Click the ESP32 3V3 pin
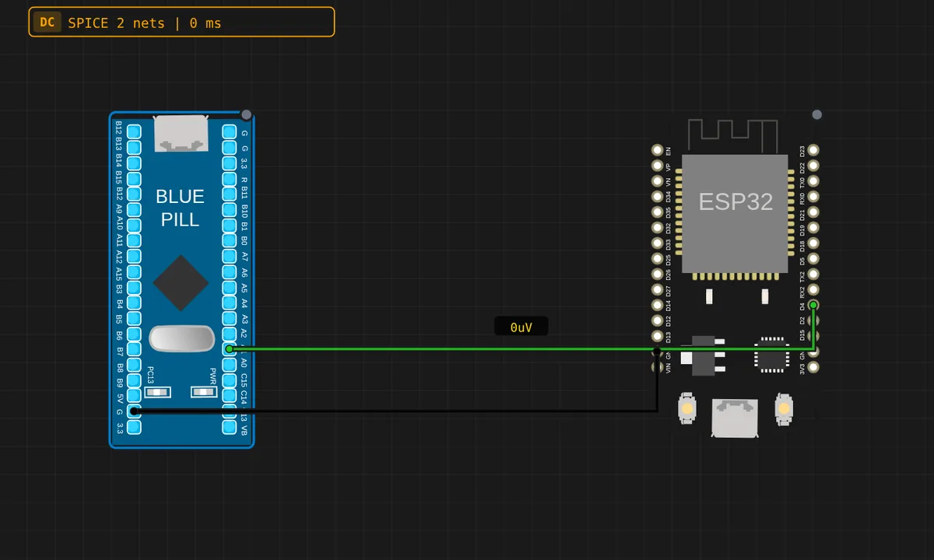The height and width of the screenshot is (560, 934). 813,367
